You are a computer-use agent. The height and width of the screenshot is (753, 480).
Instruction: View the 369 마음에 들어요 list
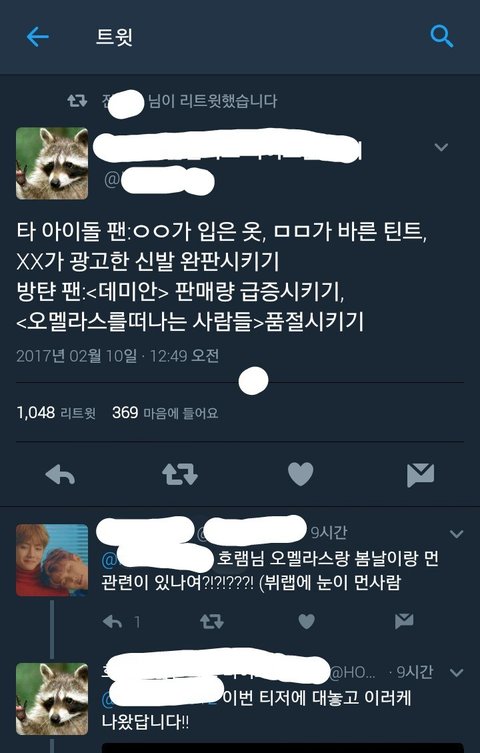point(165,413)
